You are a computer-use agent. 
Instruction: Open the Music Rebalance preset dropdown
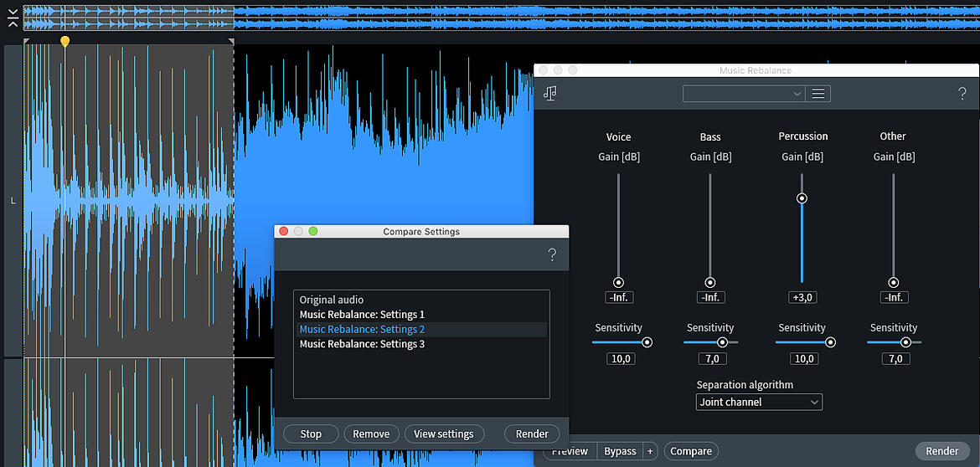(744, 94)
